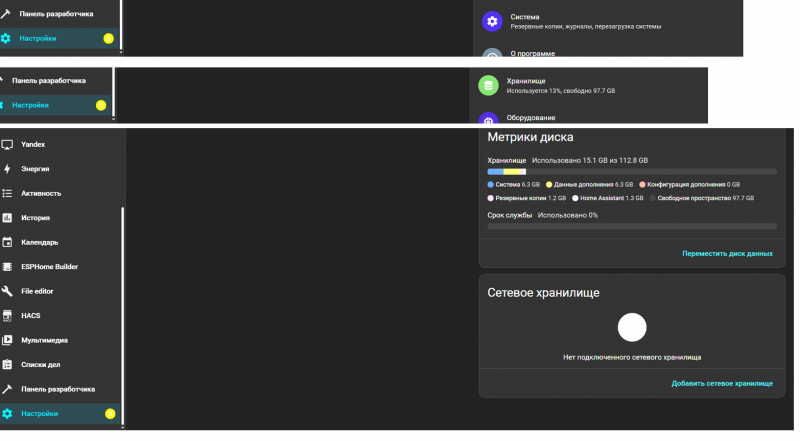Click the green Хранилище database icon
The height and width of the screenshot is (441, 800).
pos(488,85)
